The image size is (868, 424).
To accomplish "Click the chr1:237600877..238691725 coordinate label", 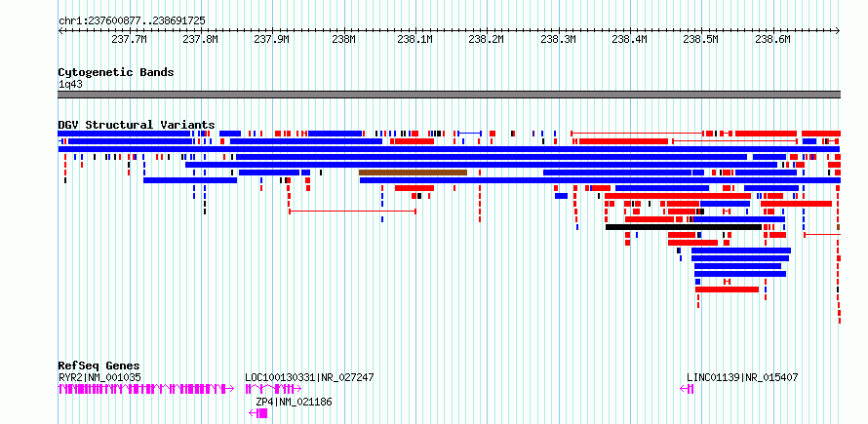I will [x=132, y=21].
